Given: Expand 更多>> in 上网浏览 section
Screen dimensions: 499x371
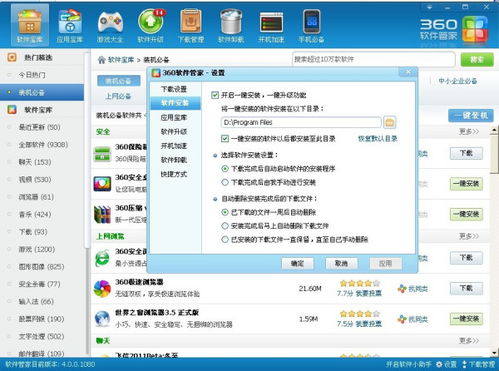Looking at the screenshot, I should pos(469,236).
